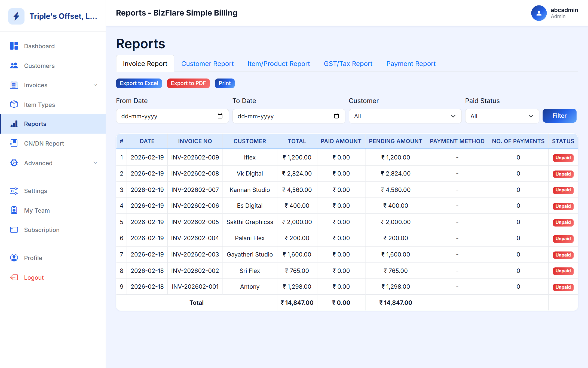Open the To Date calendar picker icon
The image size is (588, 368).
336,116
